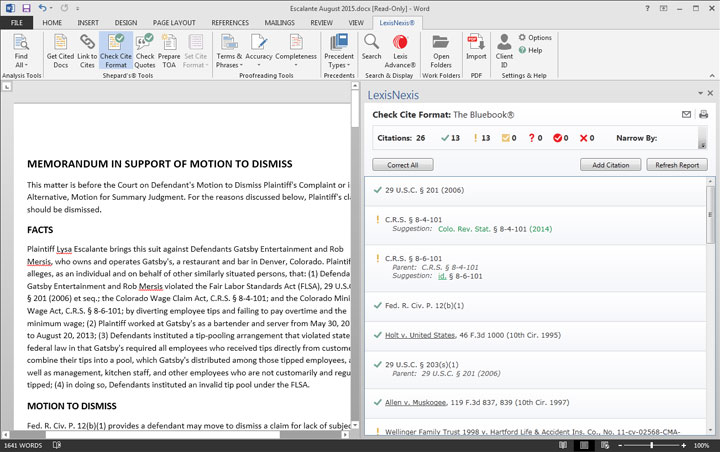Open LexisNexis pane options dropdown arrow
Image resolution: width=720 pixels, height=452 pixels.
click(x=700, y=93)
